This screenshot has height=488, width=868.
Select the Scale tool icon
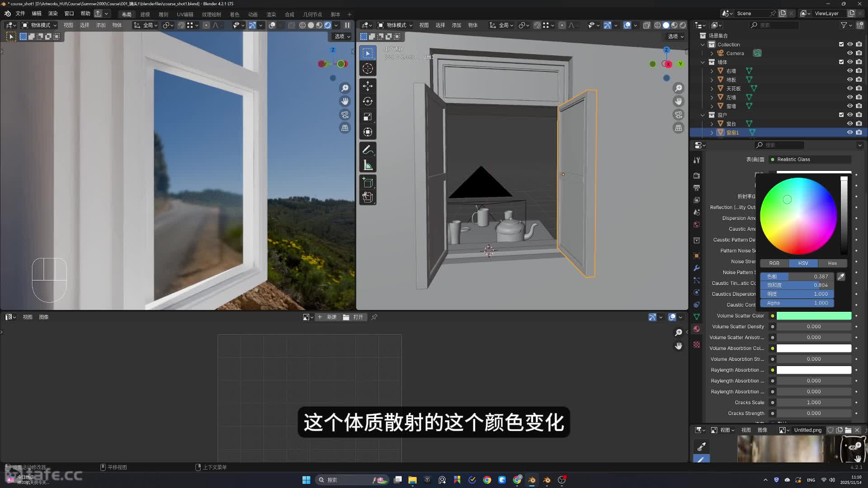(x=368, y=117)
